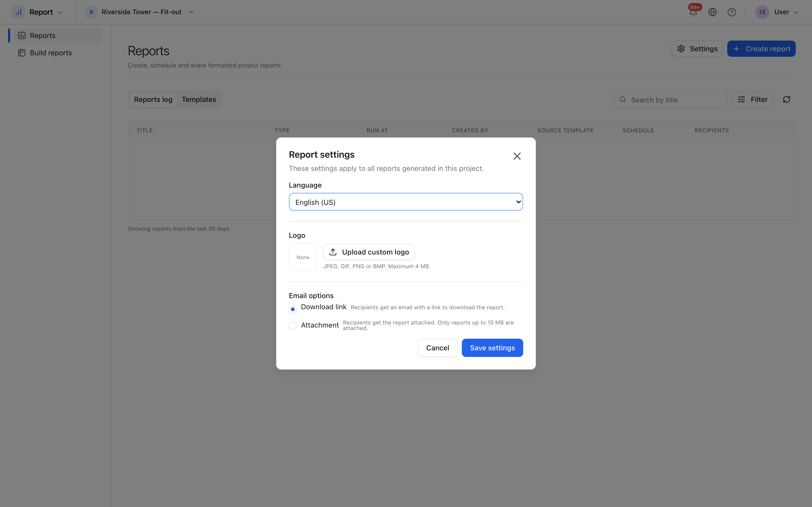812x507 pixels.
Task: Open the help question mark icon
Action: click(732, 12)
